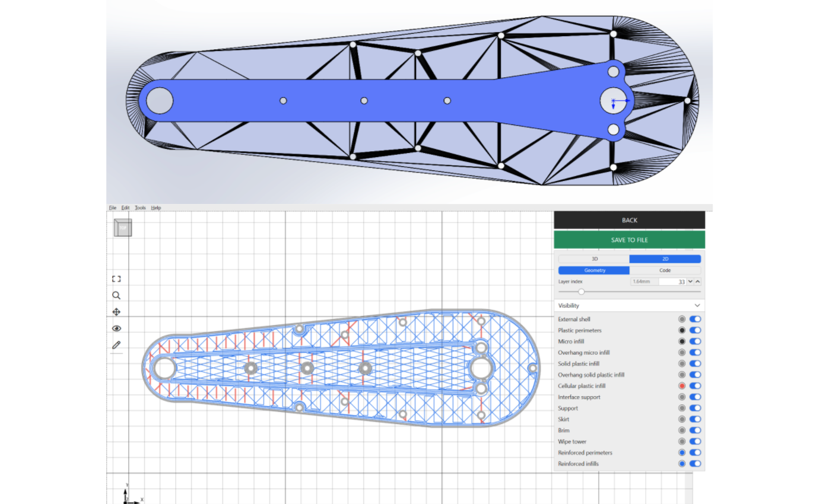
Task: Turn off Wipe tower visibility switch
Action: tap(695, 442)
